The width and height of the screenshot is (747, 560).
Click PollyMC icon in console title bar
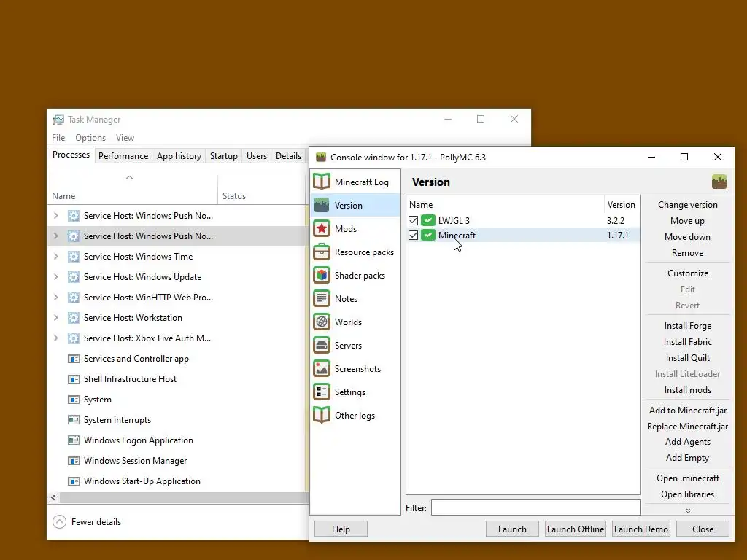(321, 157)
